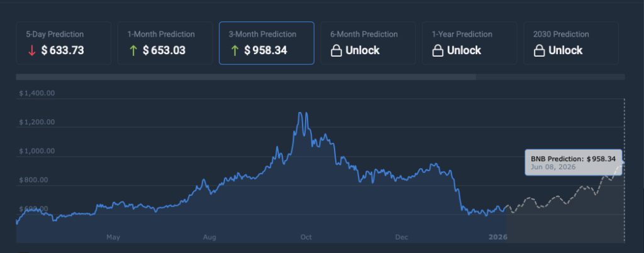
Task: Switch to the 5-Day Prediction tab
Action: coord(63,43)
